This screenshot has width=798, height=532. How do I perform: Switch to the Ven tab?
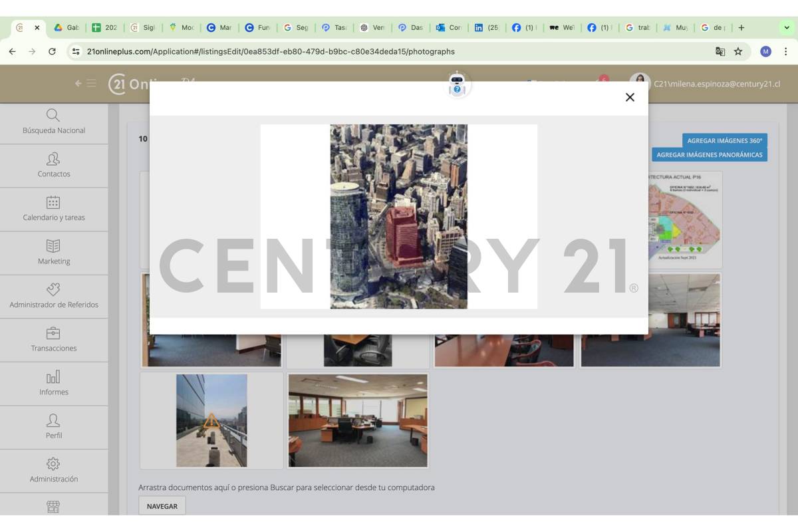(372, 28)
